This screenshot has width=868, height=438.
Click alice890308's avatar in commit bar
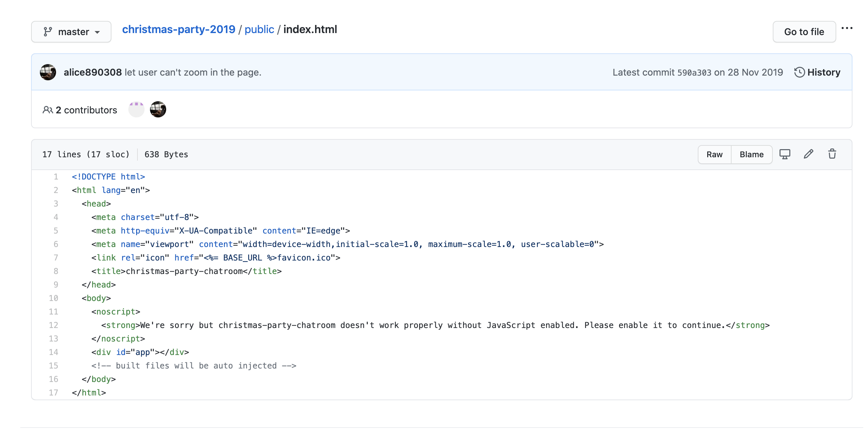click(48, 72)
